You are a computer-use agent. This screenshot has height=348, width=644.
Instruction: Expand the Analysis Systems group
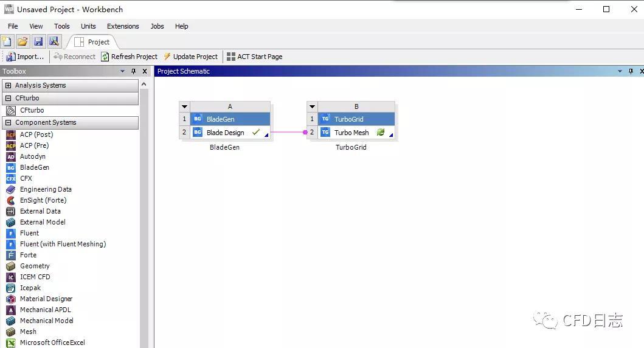9,85
